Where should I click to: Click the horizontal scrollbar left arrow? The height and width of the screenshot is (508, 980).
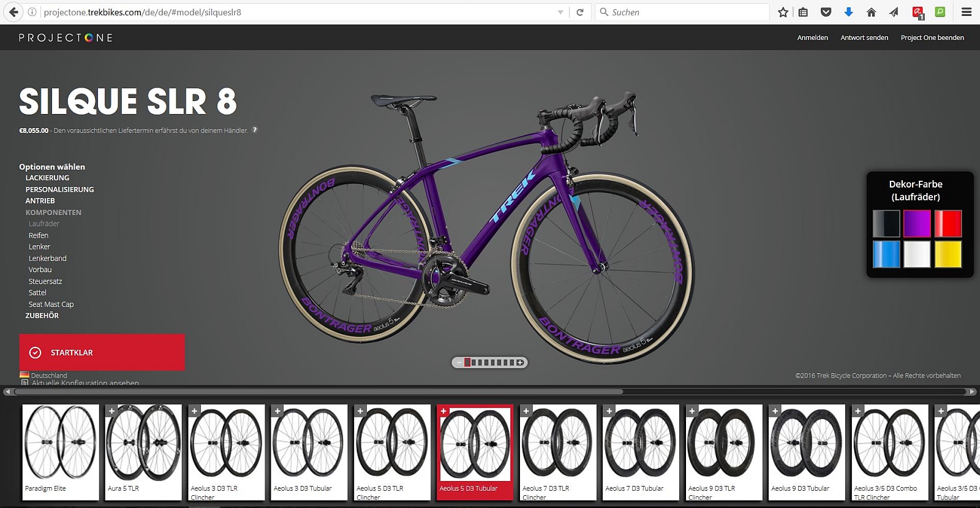7,392
